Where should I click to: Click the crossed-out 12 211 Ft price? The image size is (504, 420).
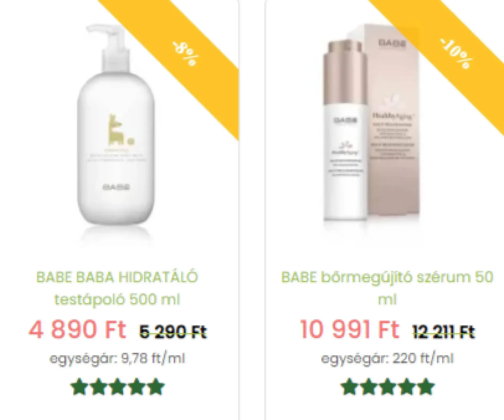pos(444,332)
